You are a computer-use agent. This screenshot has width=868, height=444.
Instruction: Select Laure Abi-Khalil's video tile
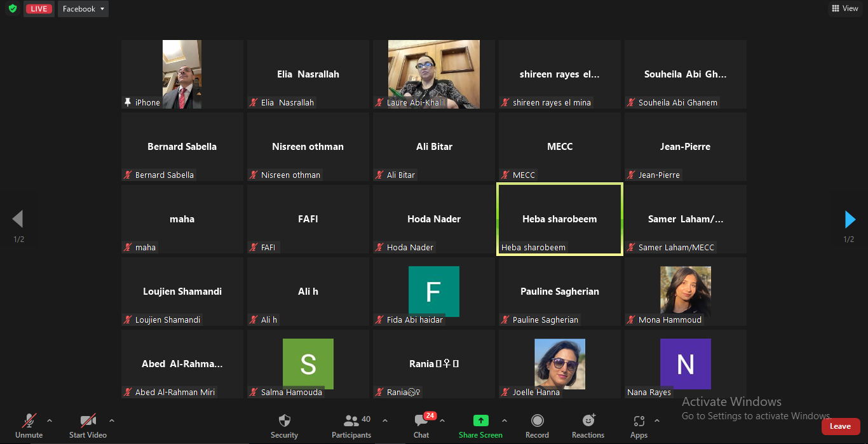click(434, 74)
